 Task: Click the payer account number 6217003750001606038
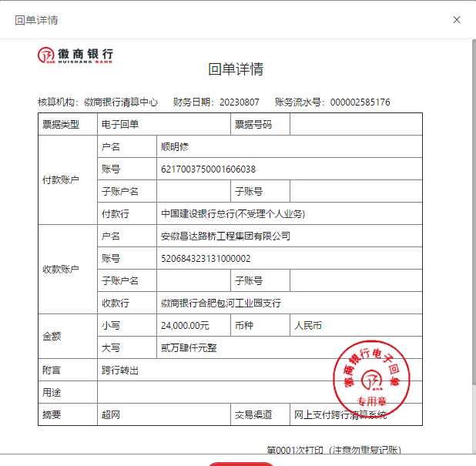click(x=208, y=169)
